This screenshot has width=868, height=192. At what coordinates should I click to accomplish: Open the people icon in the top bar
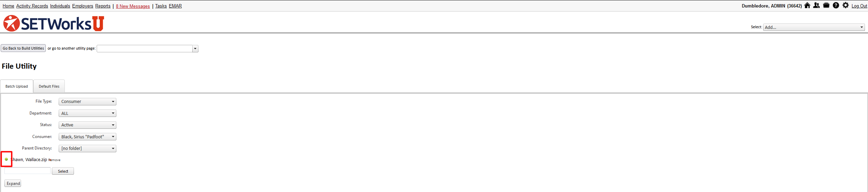click(816, 5)
